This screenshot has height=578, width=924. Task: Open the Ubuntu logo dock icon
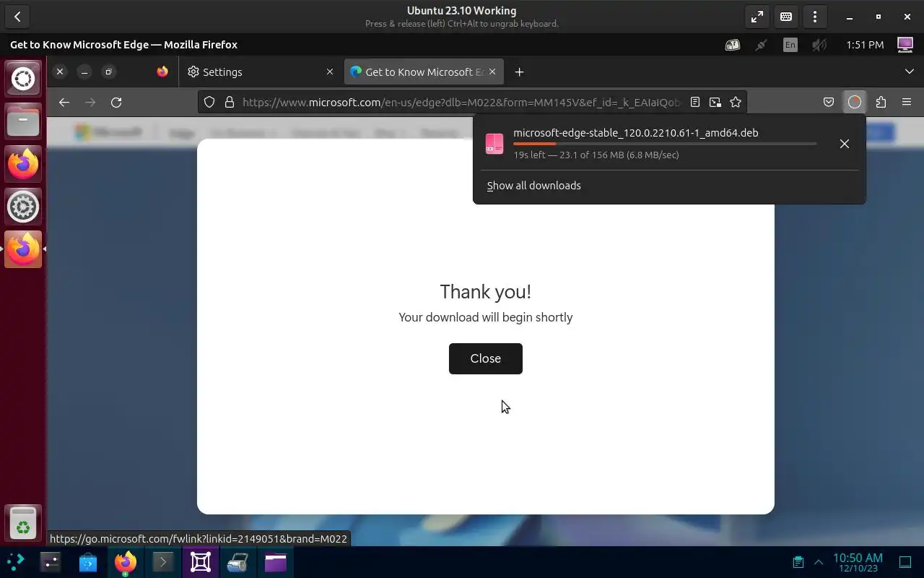[23, 78]
